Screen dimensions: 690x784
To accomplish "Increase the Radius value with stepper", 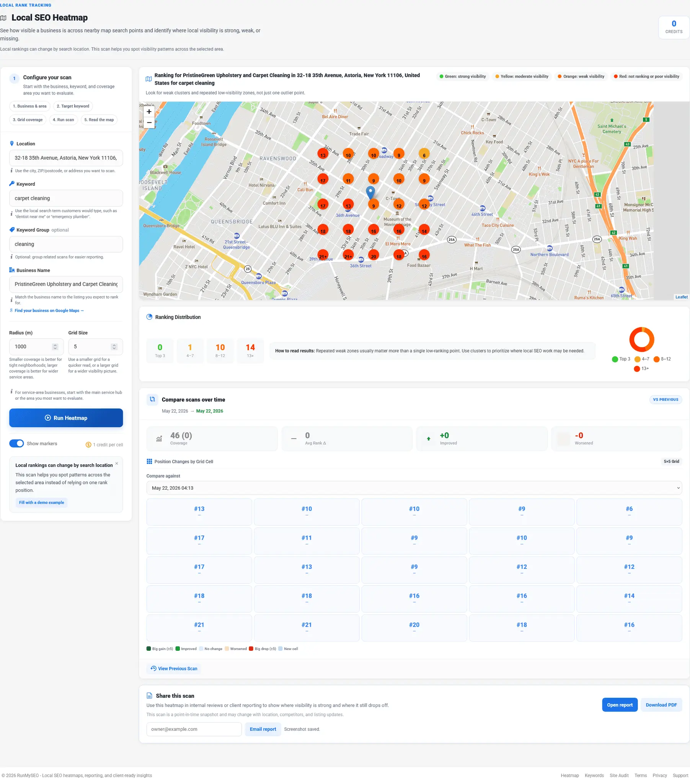I will click(x=55, y=345).
